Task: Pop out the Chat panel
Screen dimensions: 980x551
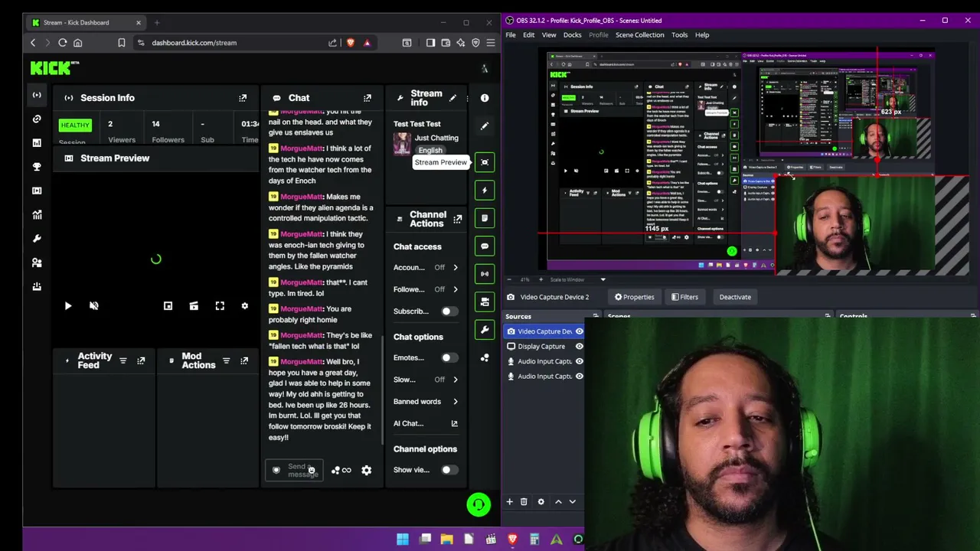Action: click(x=367, y=98)
